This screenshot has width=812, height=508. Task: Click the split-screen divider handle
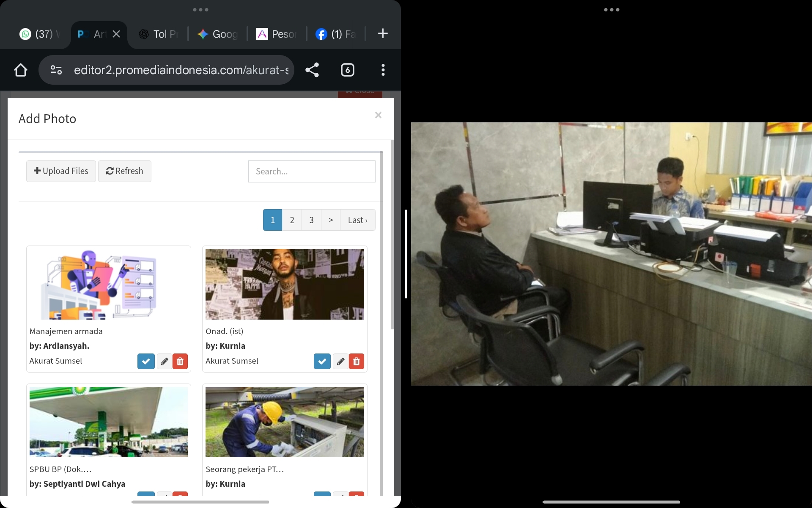(x=406, y=254)
